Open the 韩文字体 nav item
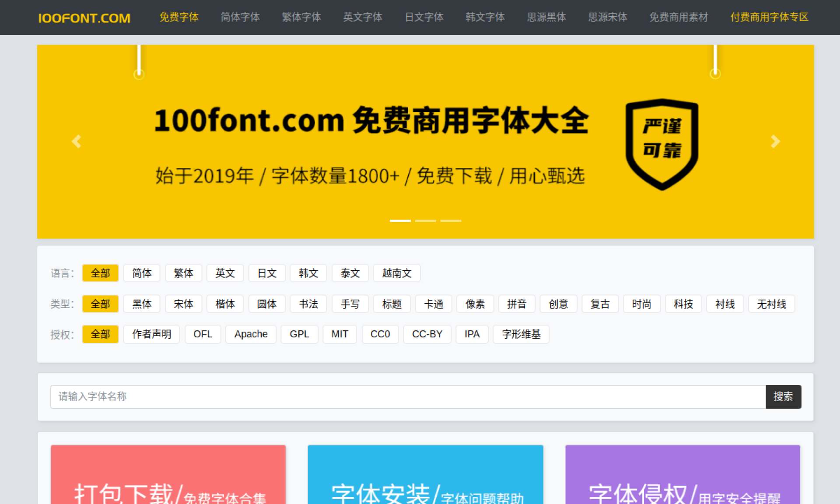The height and width of the screenshot is (504, 840). 485,17
